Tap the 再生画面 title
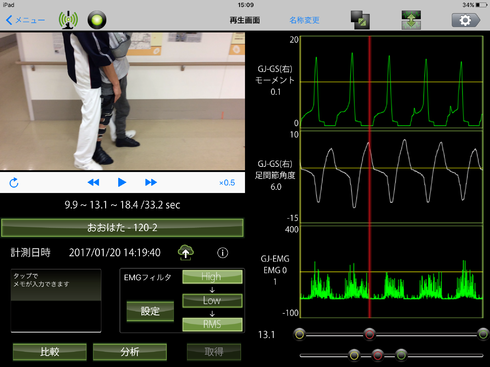Image resolution: width=490 pixels, height=367 pixels. coord(245,20)
